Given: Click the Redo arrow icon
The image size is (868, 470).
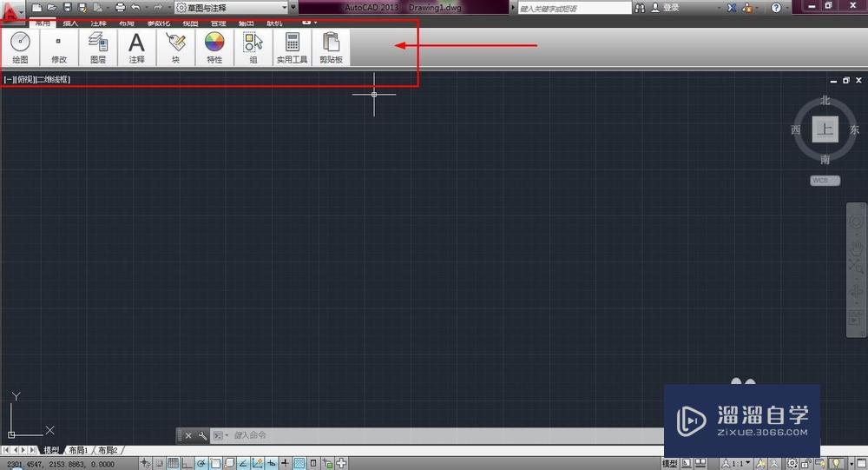Looking at the screenshot, I should (157, 8).
